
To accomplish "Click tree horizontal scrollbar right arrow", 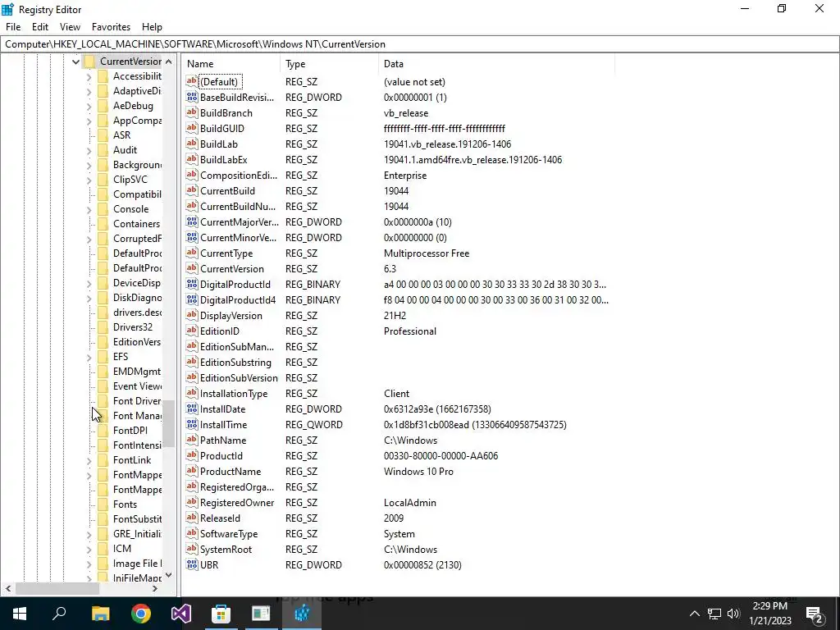I will pyautogui.click(x=155, y=588).
